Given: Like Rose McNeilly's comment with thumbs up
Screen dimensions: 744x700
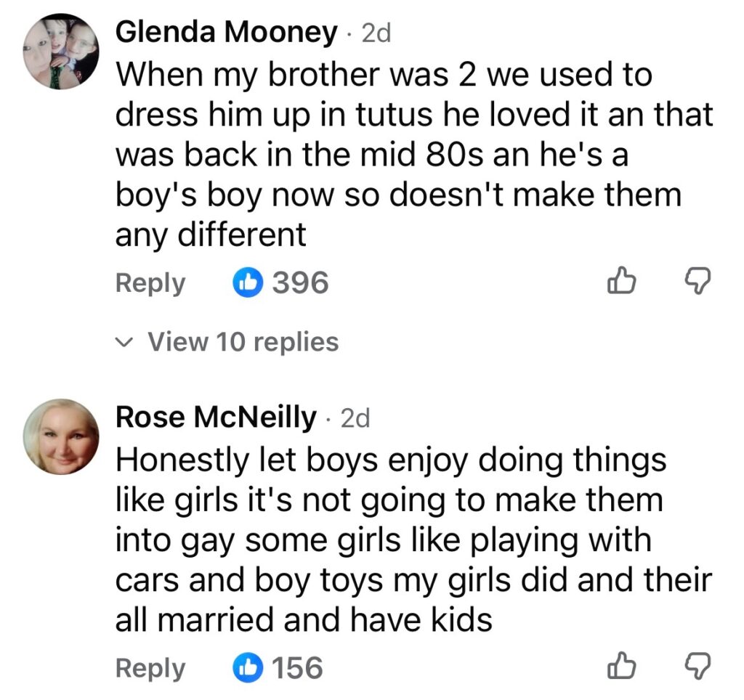Looking at the screenshot, I should pos(621,667).
